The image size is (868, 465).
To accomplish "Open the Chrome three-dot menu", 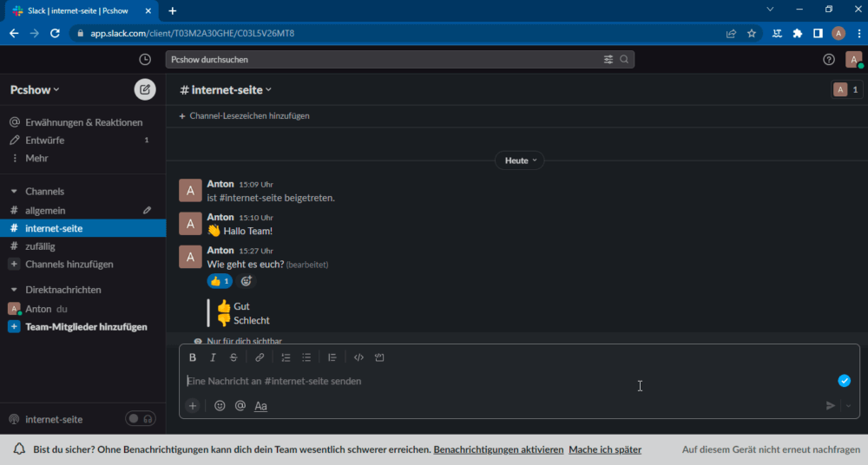I will [858, 33].
